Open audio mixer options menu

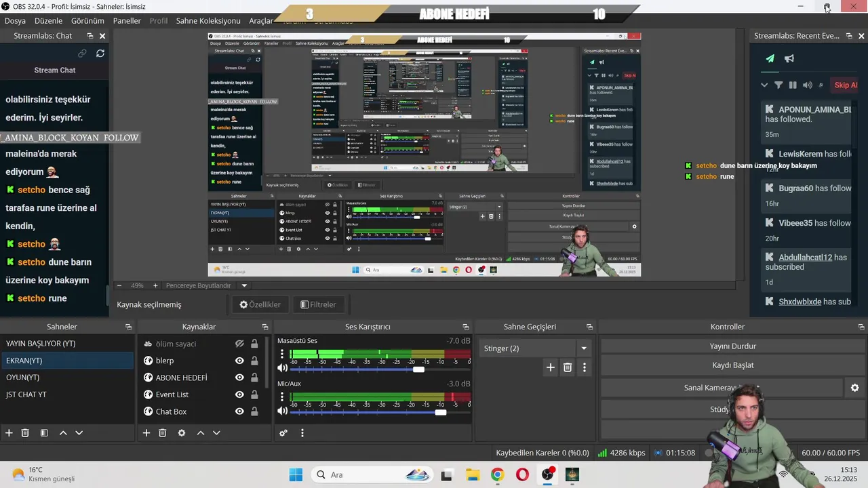click(x=302, y=433)
